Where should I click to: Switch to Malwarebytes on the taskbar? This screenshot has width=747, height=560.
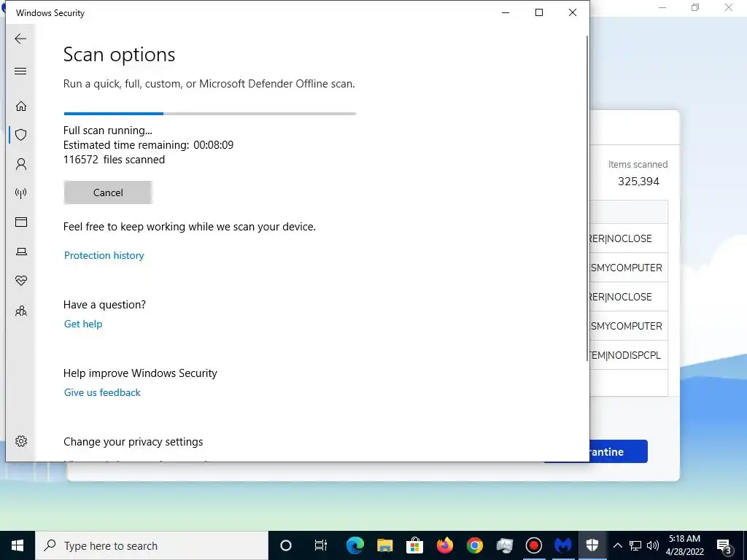point(563,545)
